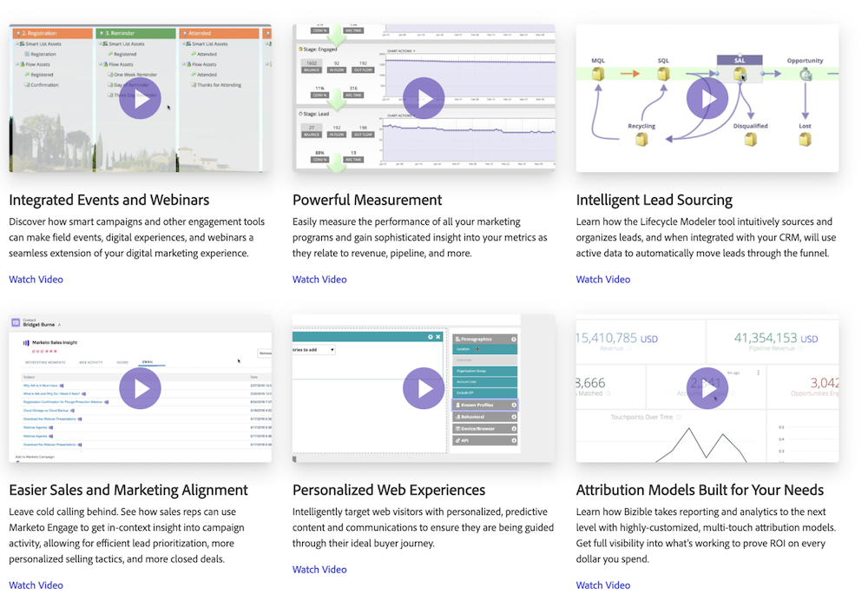Image resolution: width=868 pixels, height=601 pixels.
Task: Click the paragraph starting "Discover how smart campaigns"
Action: (x=137, y=237)
